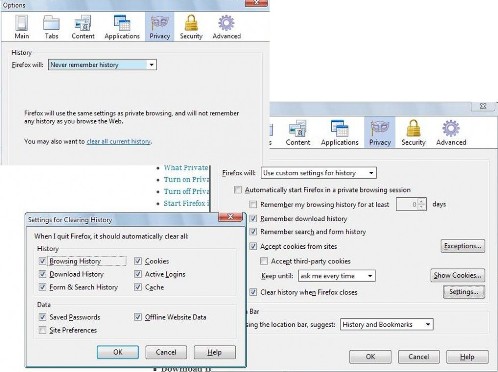Uncheck Offline Website Data

pyautogui.click(x=138, y=317)
